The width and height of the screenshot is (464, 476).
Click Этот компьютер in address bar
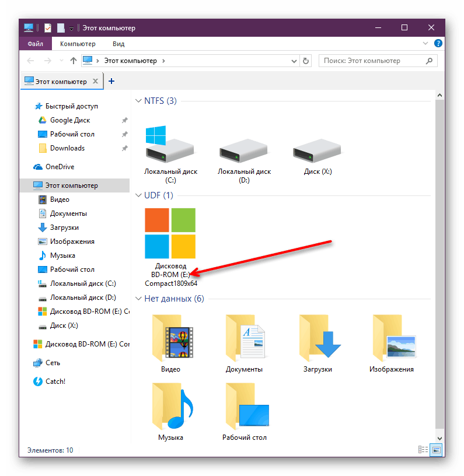pos(131,61)
